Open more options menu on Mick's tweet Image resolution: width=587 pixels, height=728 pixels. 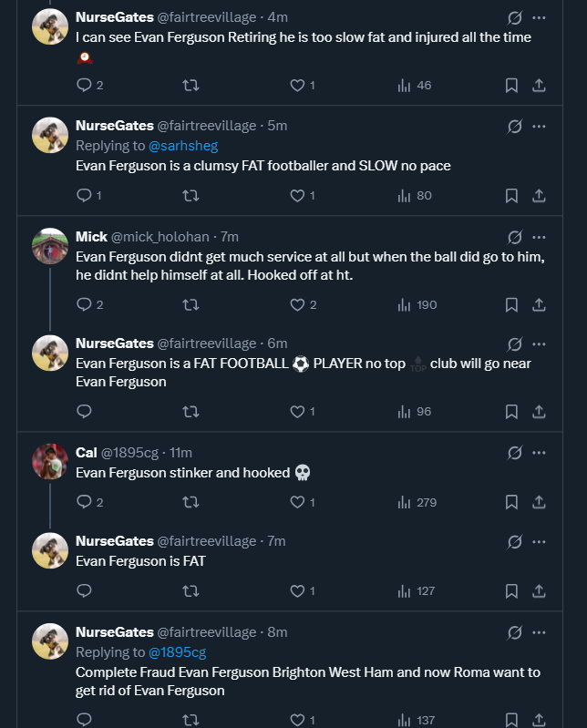tap(539, 237)
